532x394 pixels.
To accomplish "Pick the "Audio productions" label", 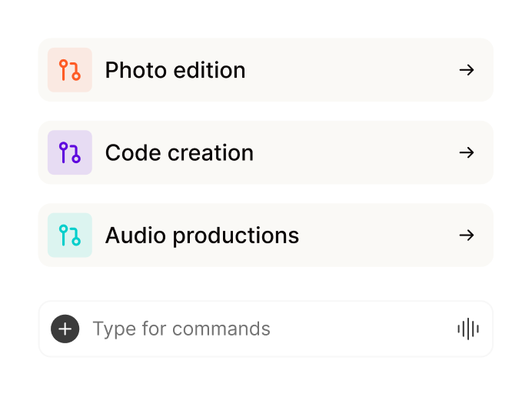I will [x=202, y=235].
